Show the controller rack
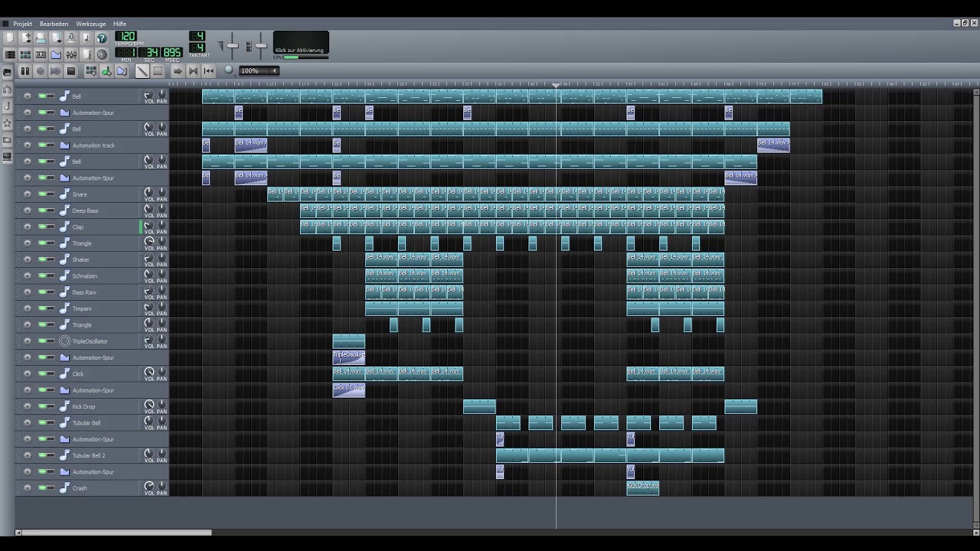 click(102, 54)
